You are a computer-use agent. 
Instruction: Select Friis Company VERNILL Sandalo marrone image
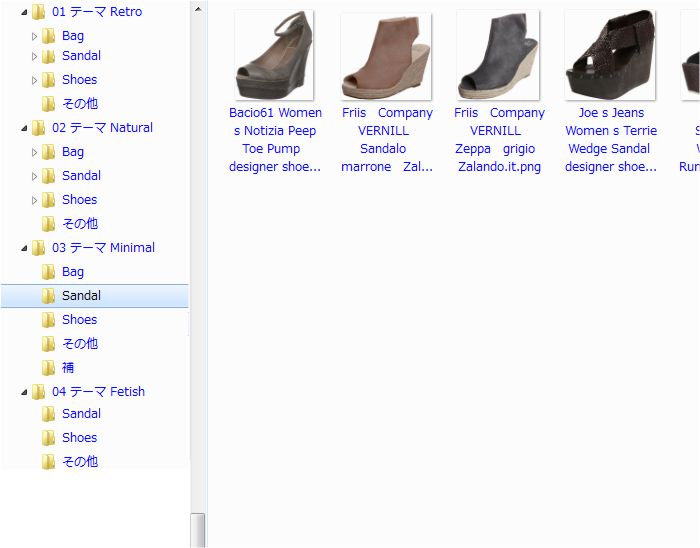(386, 56)
